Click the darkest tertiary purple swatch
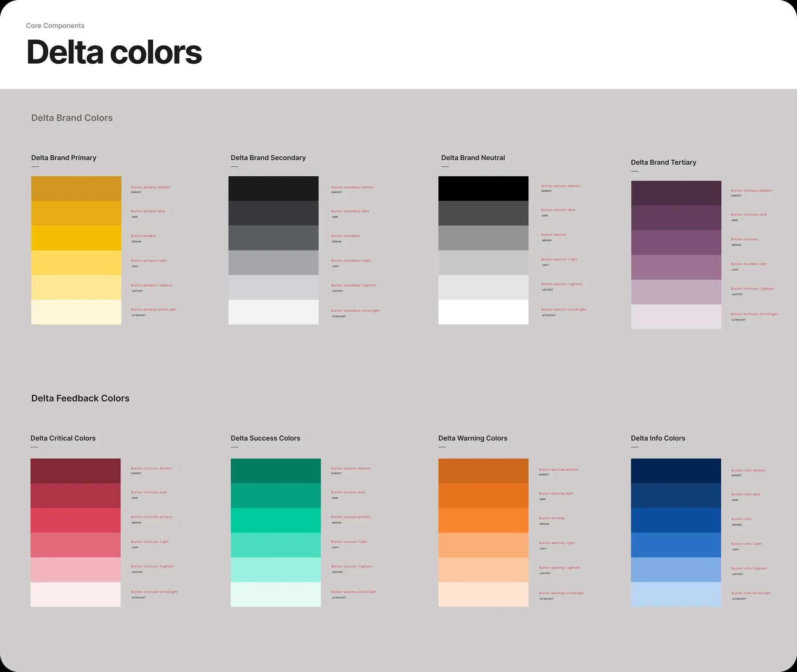This screenshot has height=672, width=797. point(676,193)
